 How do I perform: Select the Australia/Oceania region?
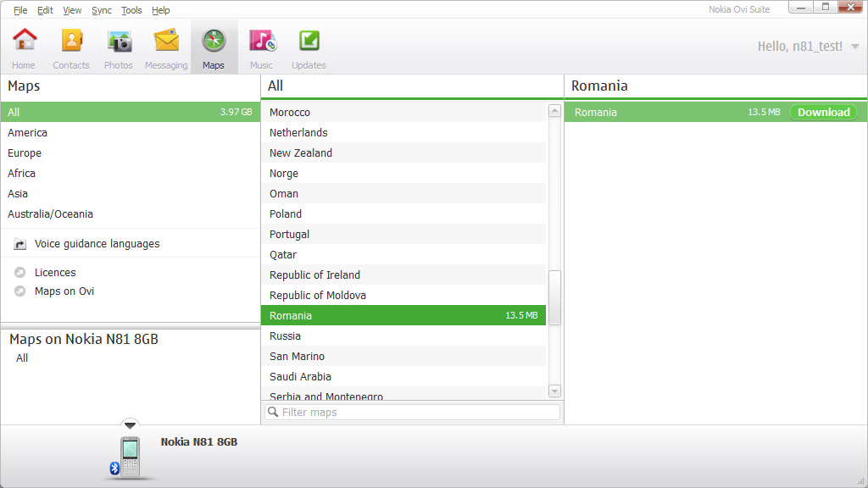(131, 214)
